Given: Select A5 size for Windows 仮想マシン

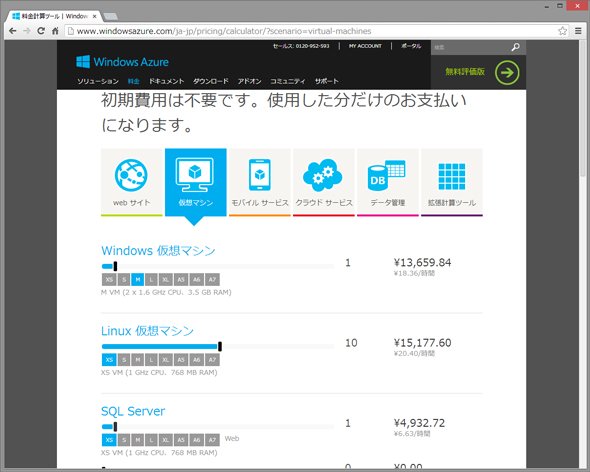Looking at the screenshot, I should pyautogui.click(x=181, y=279).
